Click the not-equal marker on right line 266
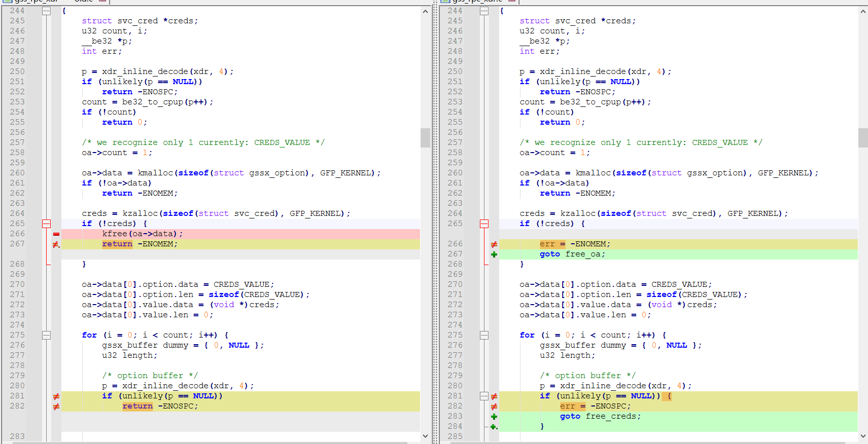This screenshot has height=444, width=868. click(494, 244)
